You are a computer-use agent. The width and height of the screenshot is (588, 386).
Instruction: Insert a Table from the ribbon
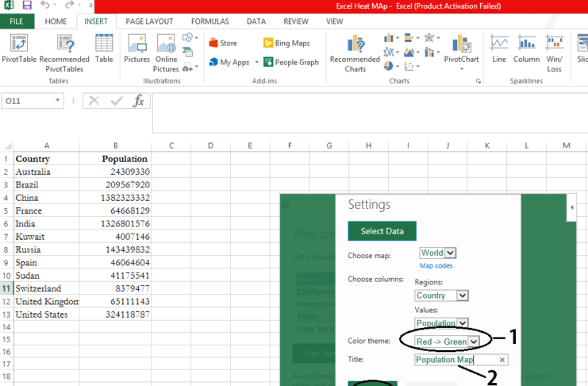(104, 49)
